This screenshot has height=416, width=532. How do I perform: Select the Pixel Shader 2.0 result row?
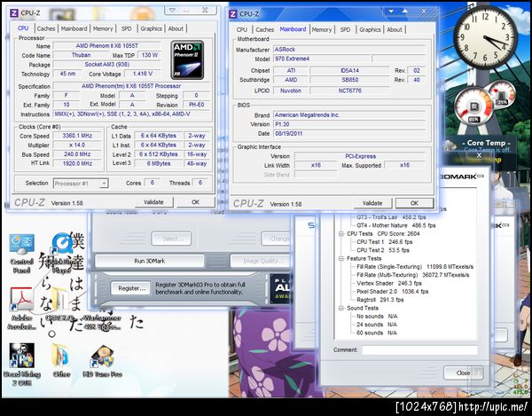pyautogui.click(x=392, y=292)
